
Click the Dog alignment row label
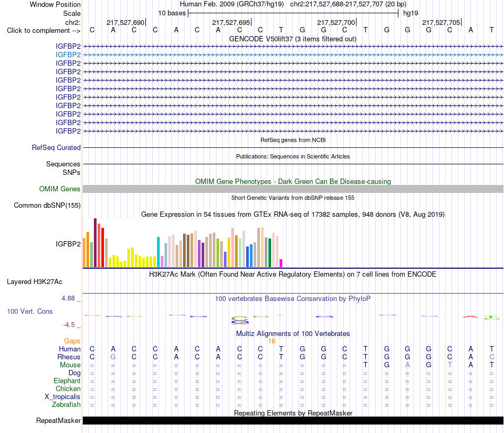pyautogui.click(x=74, y=373)
